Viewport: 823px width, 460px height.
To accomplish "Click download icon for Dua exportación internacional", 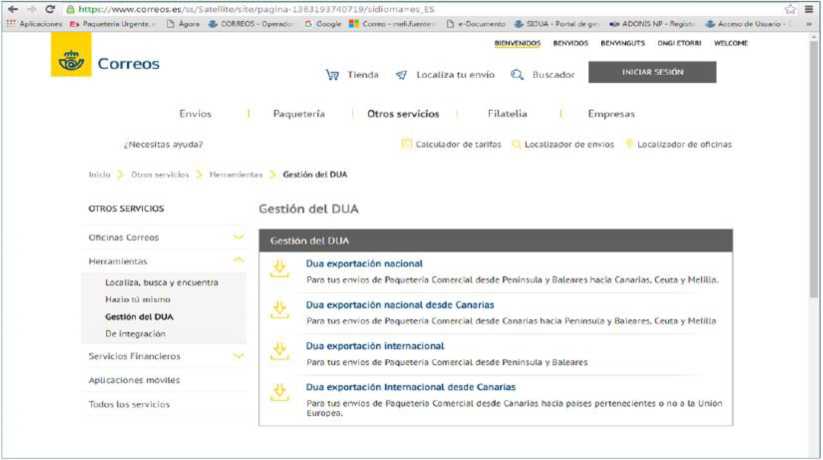I will click(279, 350).
